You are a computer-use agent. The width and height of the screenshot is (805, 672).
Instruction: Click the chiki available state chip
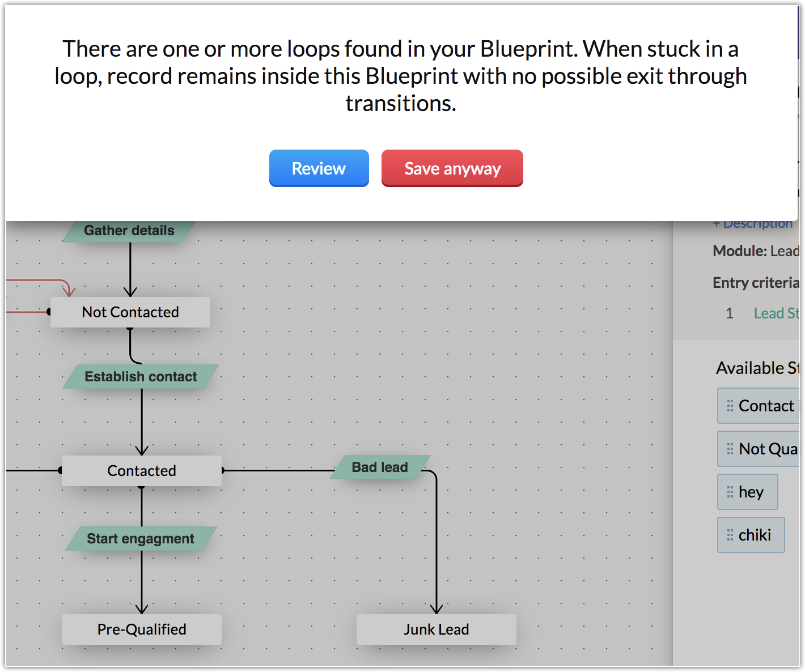tap(755, 535)
